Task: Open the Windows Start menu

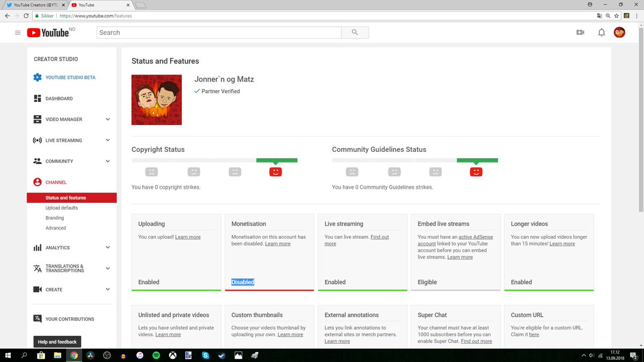Action: 8,355
